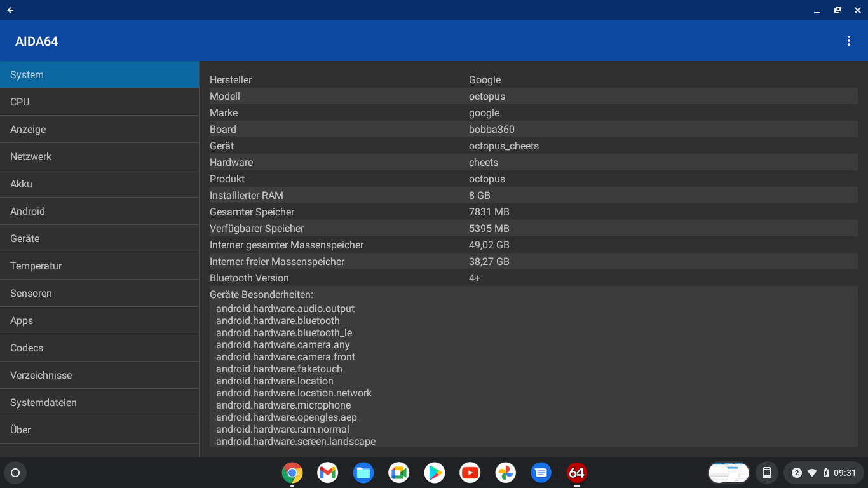Click android.hardware.screen.landscape entry
The image size is (868, 488).
click(x=295, y=441)
